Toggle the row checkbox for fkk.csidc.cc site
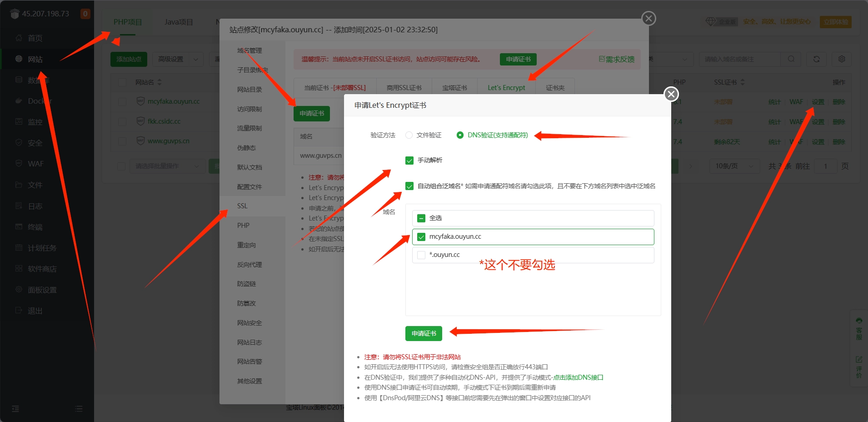This screenshot has height=422, width=868. pyautogui.click(x=122, y=121)
